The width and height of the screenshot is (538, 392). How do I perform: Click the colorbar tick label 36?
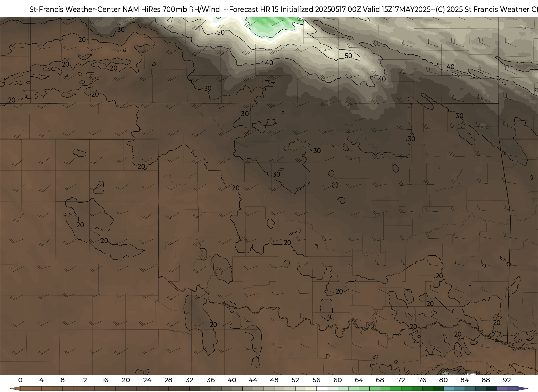tap(211, 380)
